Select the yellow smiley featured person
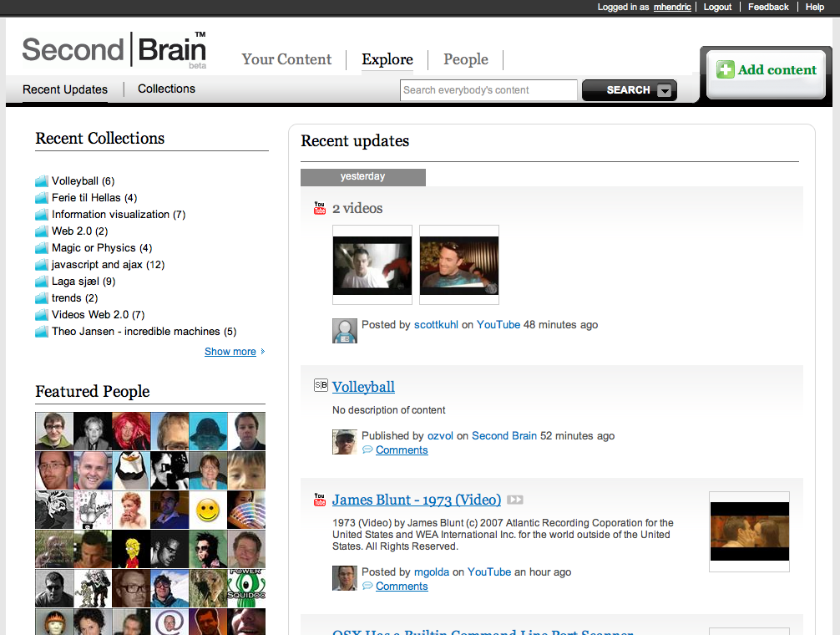The height and width of the screenshot is (635, 840). pos(208,511)
